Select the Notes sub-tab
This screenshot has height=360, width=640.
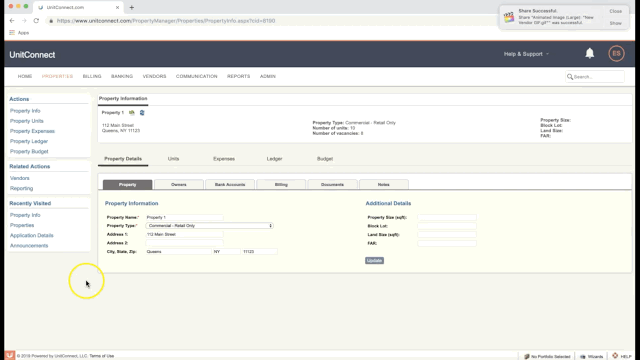tap(384, 184)
